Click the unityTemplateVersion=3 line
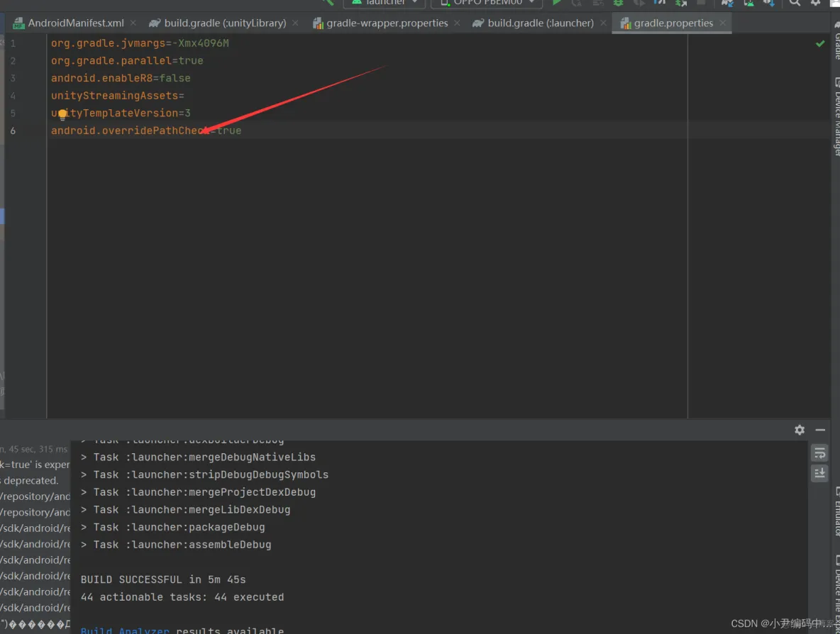 pyautogui.click(x=121, y=113)
